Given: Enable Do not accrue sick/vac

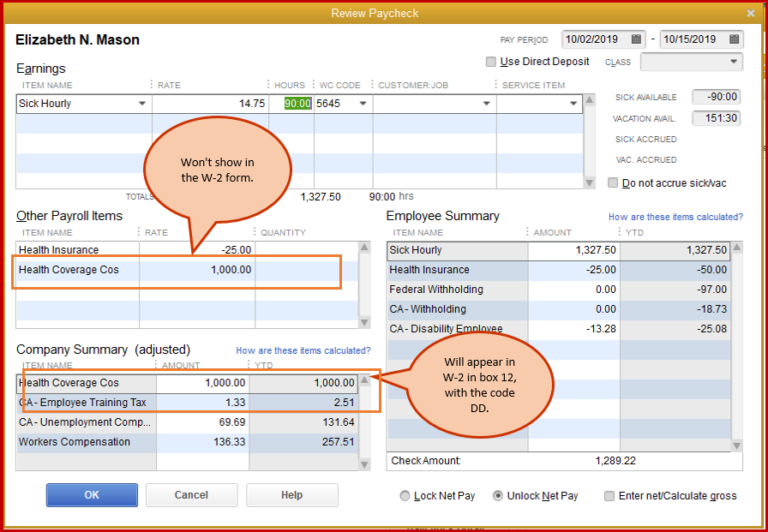Looking at the screenshot, I should tap(613, 183).
